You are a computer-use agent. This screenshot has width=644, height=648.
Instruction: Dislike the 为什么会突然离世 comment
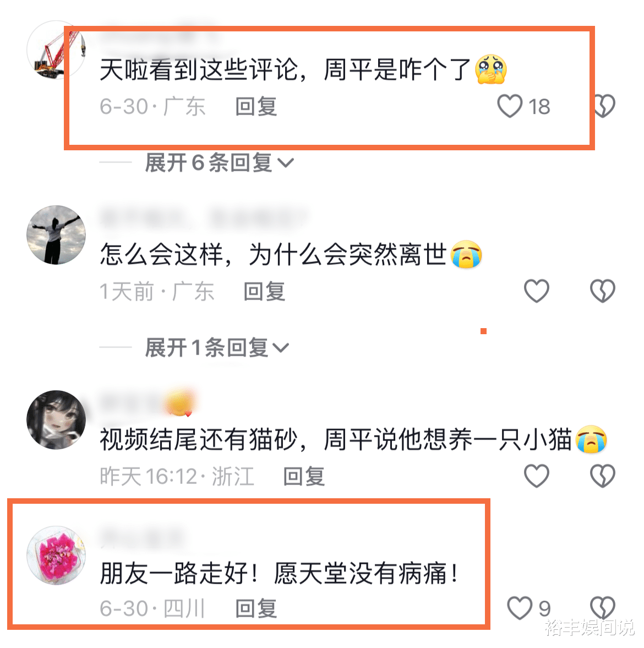[603, 291]
